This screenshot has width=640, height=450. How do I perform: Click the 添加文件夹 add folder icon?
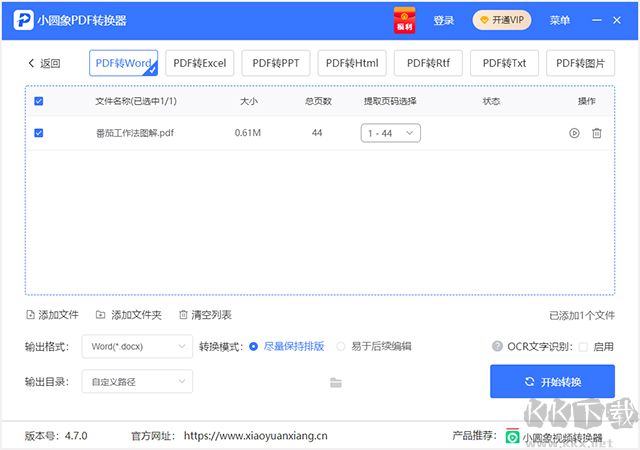[x=98, y=315]
